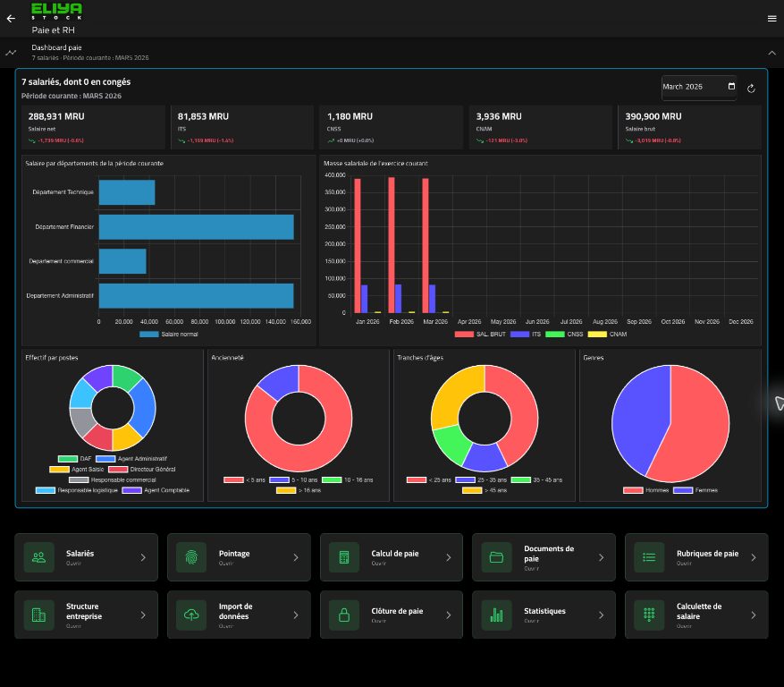The height and width of the screenshot is (687, 784).
Task: Click the DAF green legend swatch
Action: pos(68,459)
